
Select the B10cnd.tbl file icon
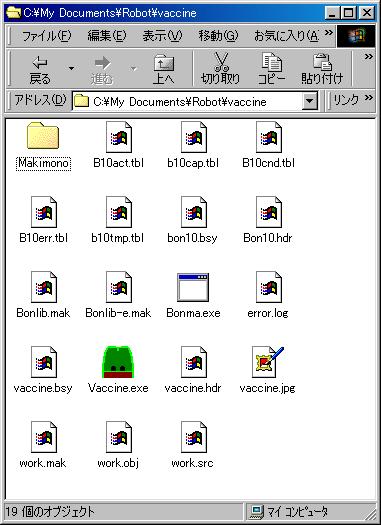[x=269, y=137]
